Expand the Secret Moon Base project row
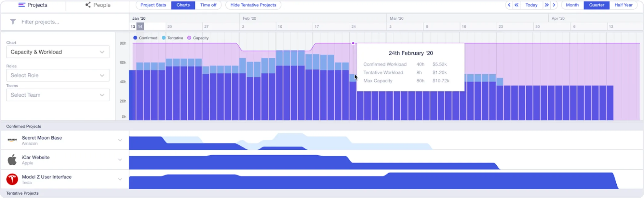 tap(120, 140)
